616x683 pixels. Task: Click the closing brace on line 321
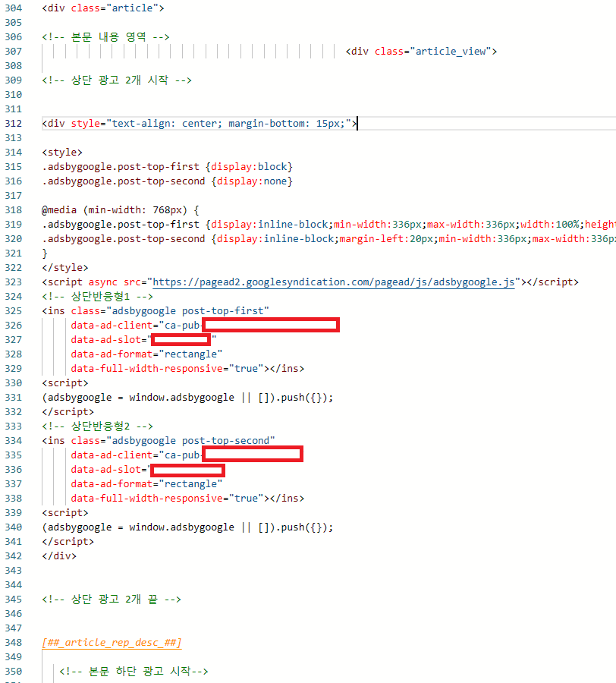45,253
